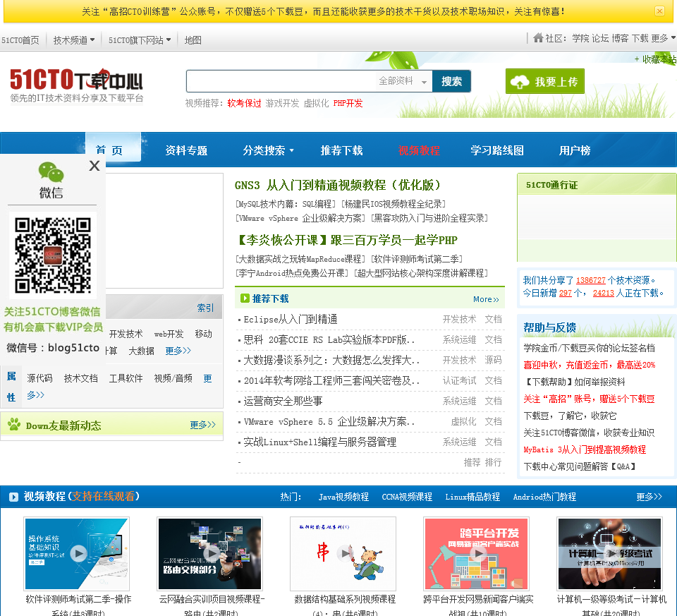
Task: Click 1386727 shared resources count
Action: coord(591,280)
